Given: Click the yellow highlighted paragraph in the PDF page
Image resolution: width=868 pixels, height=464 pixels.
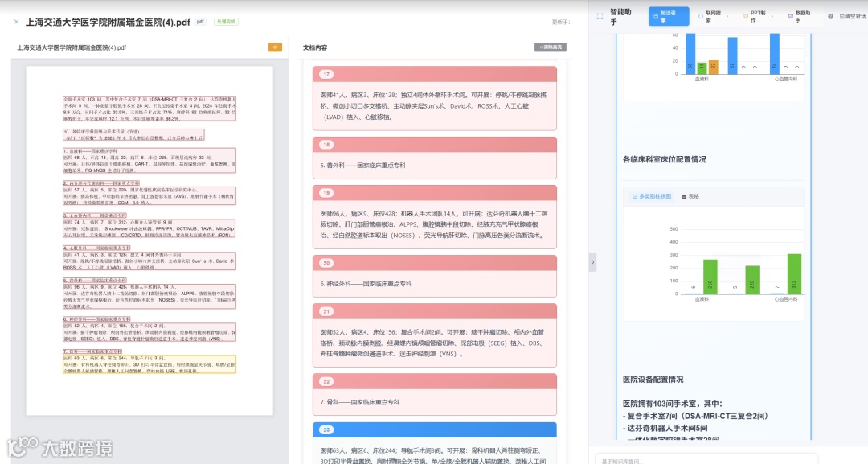Looking at the screenshot, I should [x=149, y=364].
